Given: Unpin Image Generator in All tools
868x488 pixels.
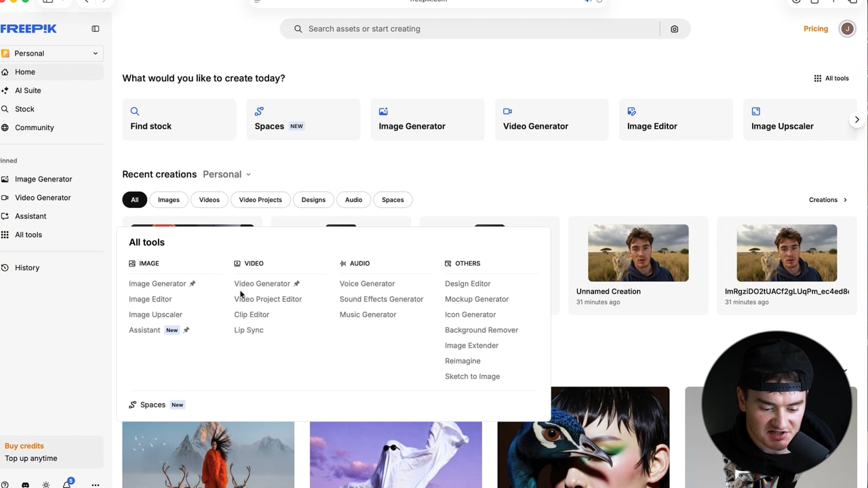Looking at the screenshot, I should 193,283.
